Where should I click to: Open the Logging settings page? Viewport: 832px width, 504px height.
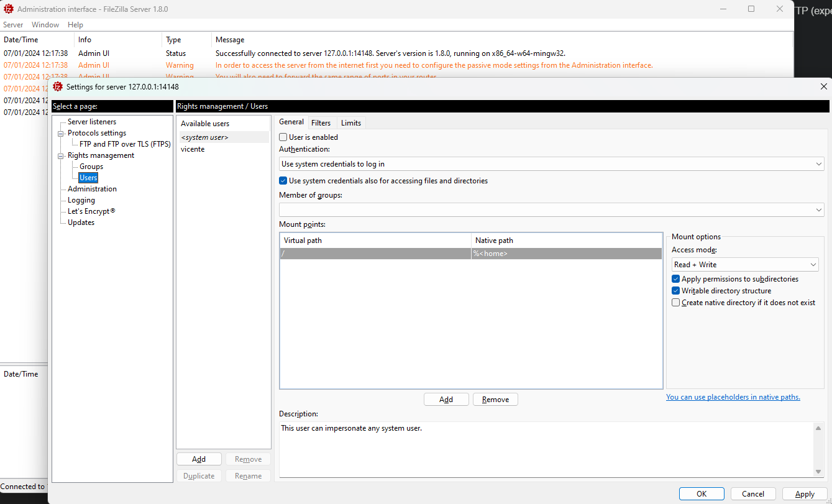tap(81, 200)
